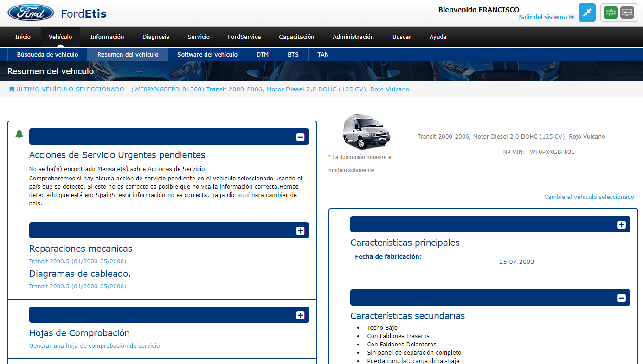
Task: Click the FordEtis title text
Action: click(x=84, y=13)
